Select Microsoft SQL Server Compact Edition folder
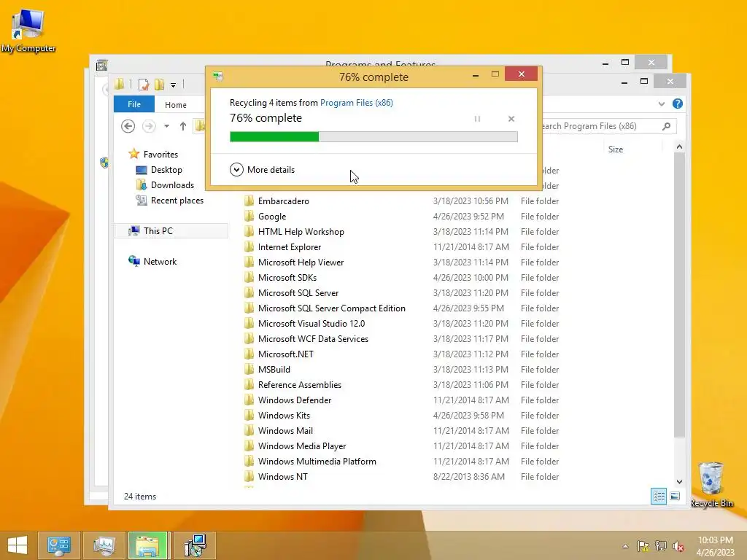747x560 pixels. pos(332,308)
